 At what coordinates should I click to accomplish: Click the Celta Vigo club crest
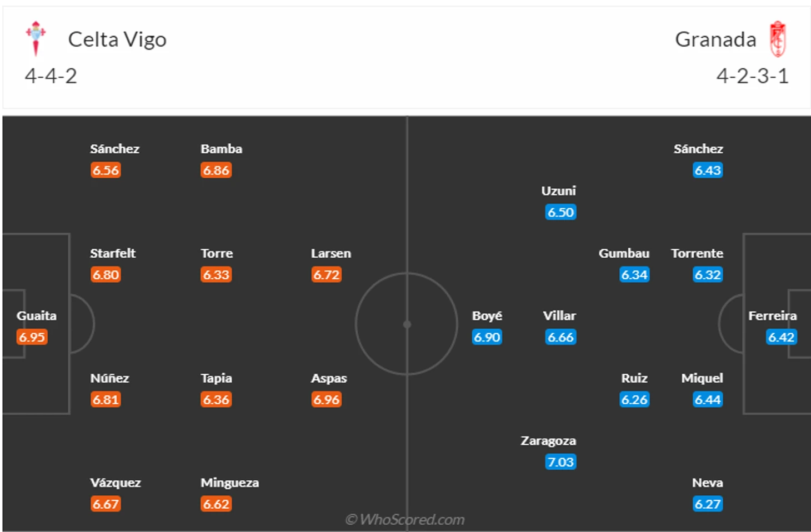(36, 38)
